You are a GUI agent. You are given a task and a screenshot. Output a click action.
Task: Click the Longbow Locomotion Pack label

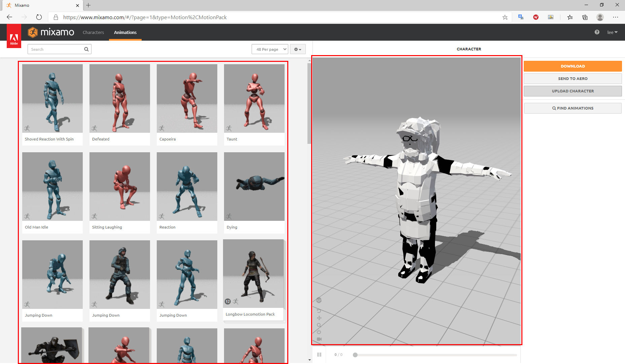click(x=250, y=314)
